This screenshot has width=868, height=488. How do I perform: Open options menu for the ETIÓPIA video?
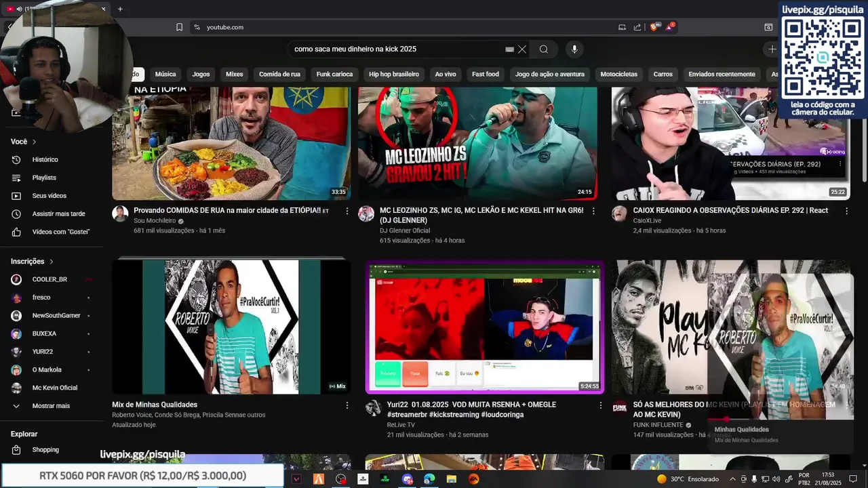(347, 211)
